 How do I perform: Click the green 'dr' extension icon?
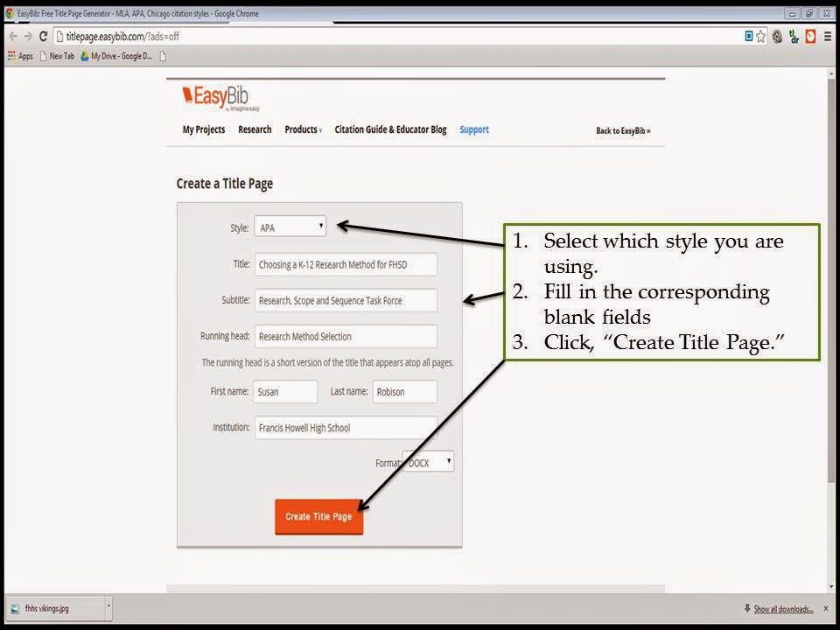pos(794,37)
